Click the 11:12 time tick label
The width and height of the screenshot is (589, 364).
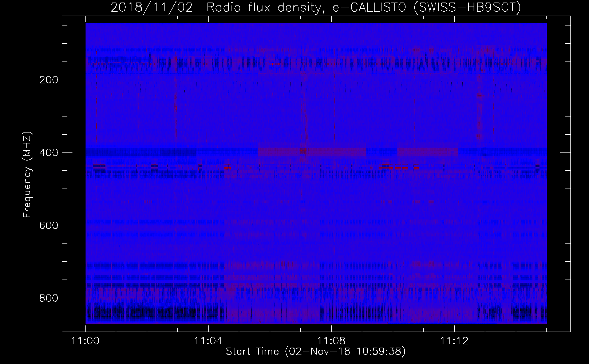(x=454, y=341)
